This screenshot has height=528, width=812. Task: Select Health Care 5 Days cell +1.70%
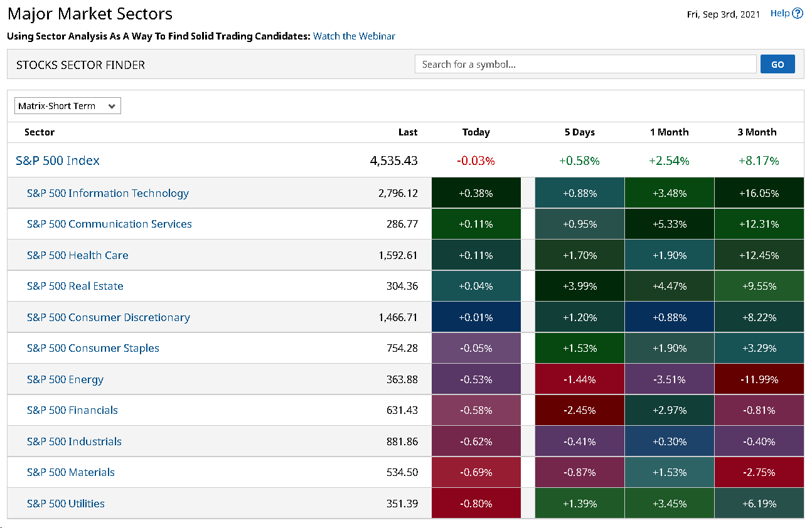(580, 255)
